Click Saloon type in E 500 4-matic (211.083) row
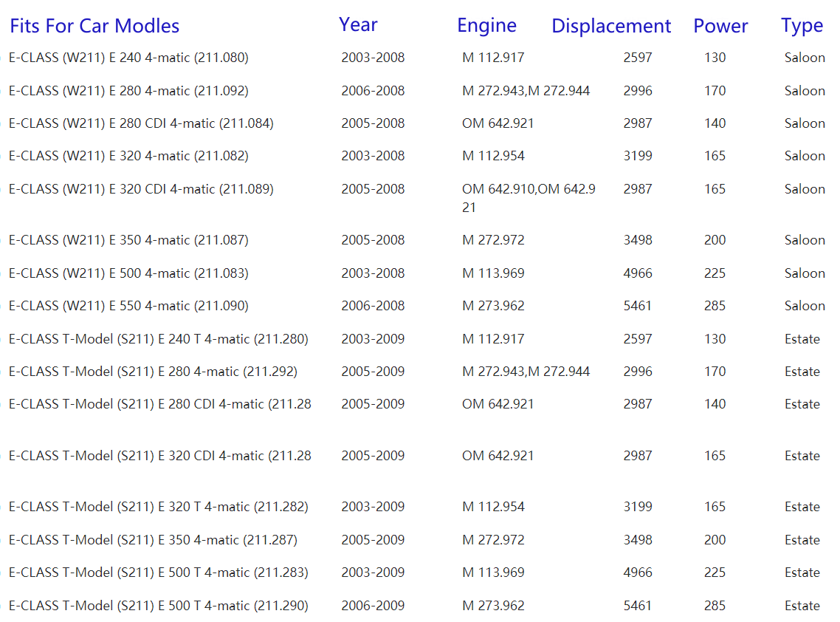This screenshot has height=622, width=840. [x=804, y=273]
